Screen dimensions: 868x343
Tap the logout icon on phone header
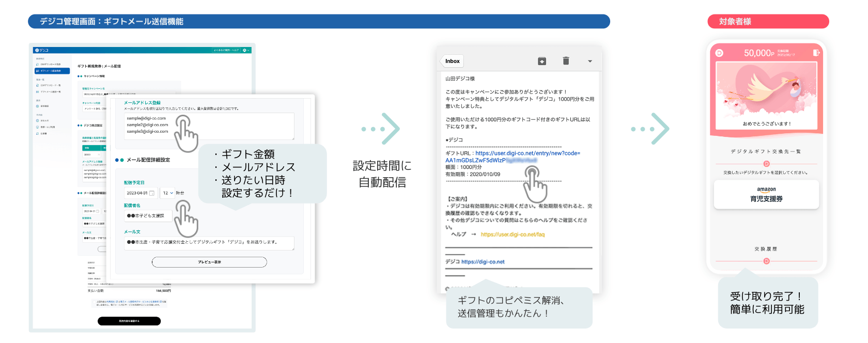816,53
